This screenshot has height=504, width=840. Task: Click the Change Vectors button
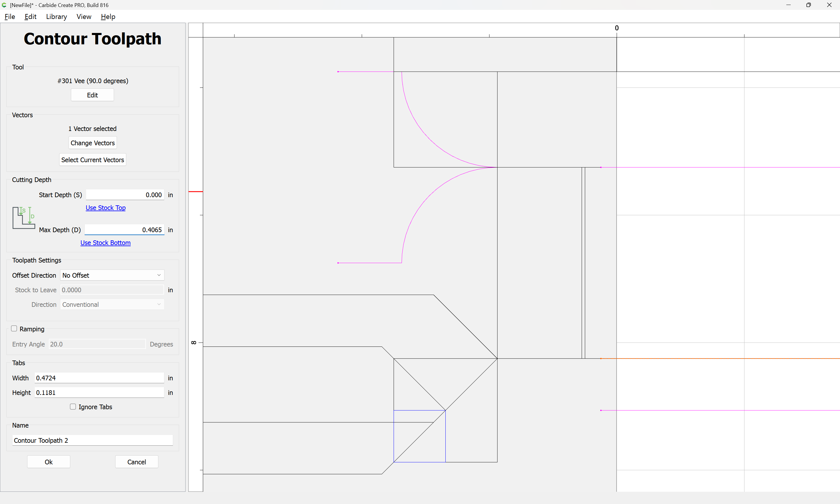coord(93,143)
